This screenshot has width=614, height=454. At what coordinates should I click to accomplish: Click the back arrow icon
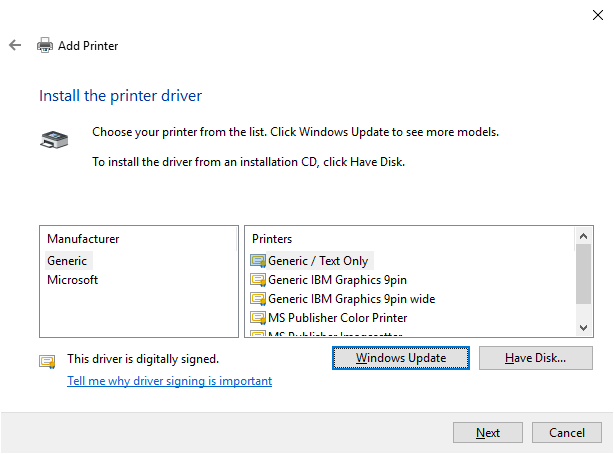click(15, 45)
